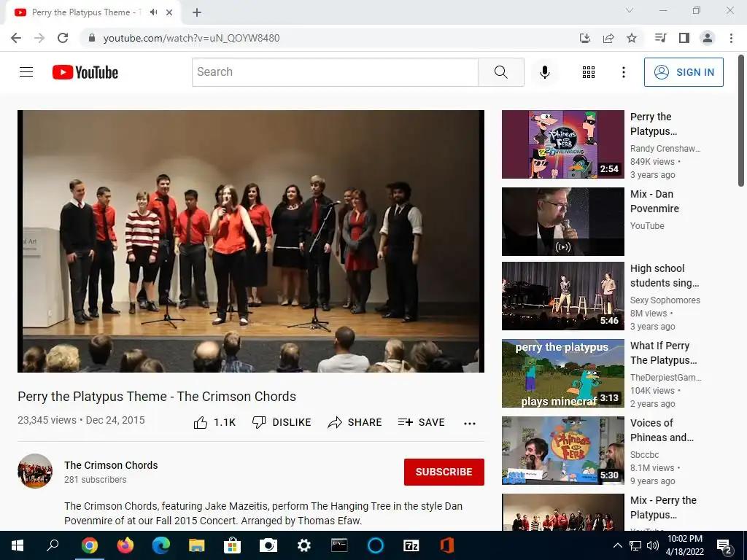Open Voices of Phineas and... thumbnail
The width and height of the screenshot is (747, 560).
pyautogui.click(x=563, y=451)
